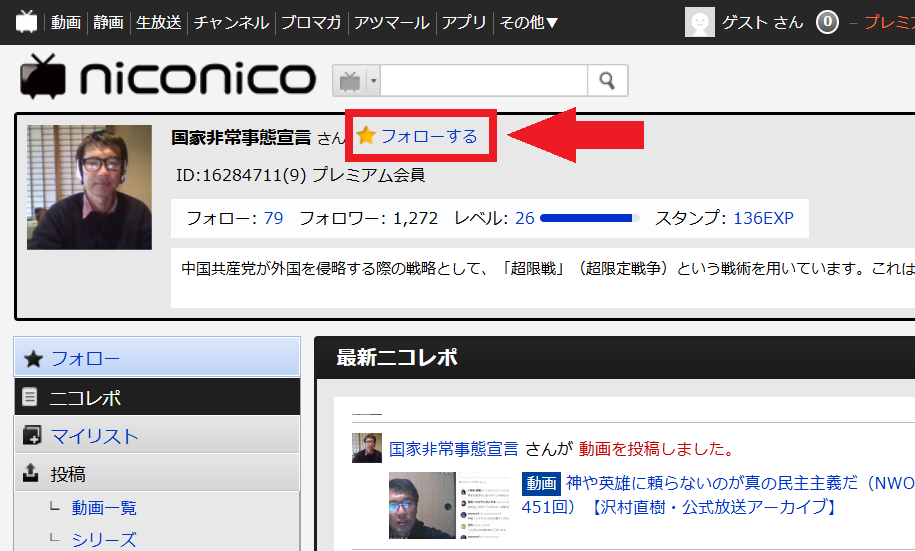Click the フォローする follow link
The width and height of the screenshot is (915, 551).
tap(429, 136)
